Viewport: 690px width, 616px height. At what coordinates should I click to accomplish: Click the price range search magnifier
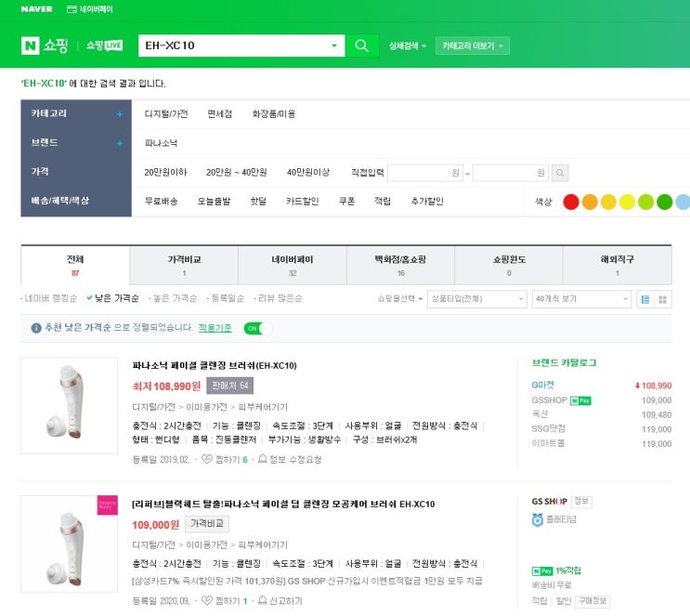tap(560, 173)
